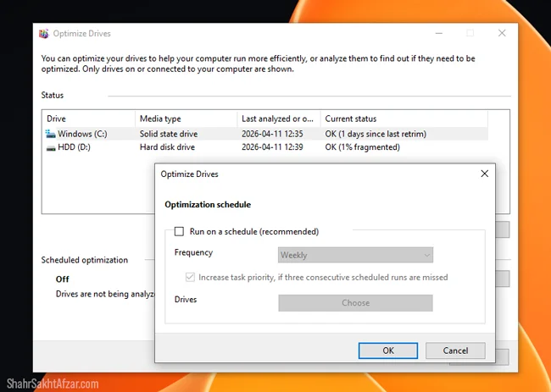The width and height of the screenshot is (551, 392).
Task: Click the Drive column header
Action: click(89, 119)
